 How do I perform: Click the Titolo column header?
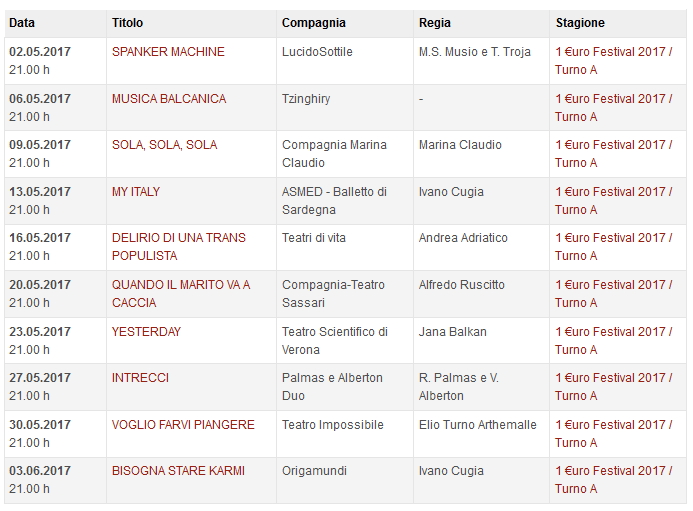click(127, 23)
